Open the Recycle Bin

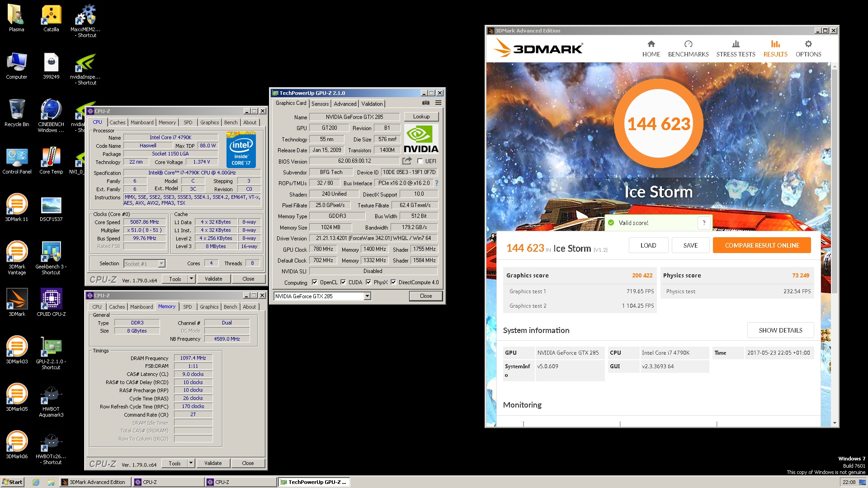(x=16, y=113)
